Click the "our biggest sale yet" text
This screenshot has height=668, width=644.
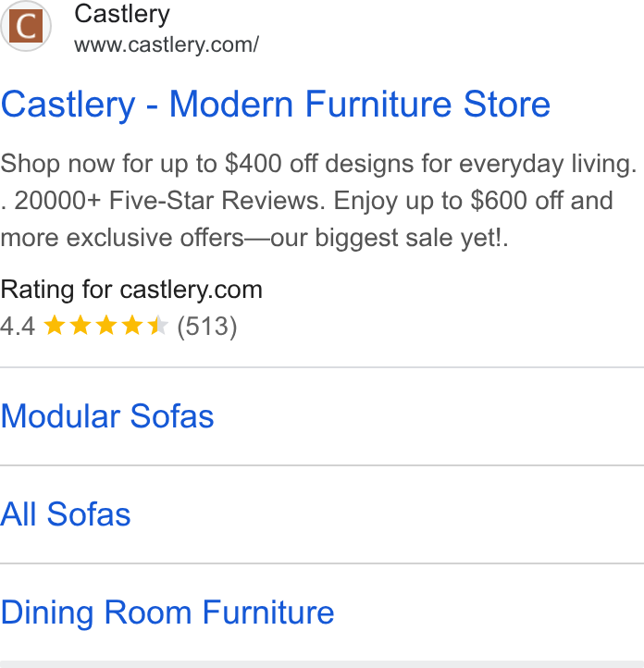(x=385, y=238)
